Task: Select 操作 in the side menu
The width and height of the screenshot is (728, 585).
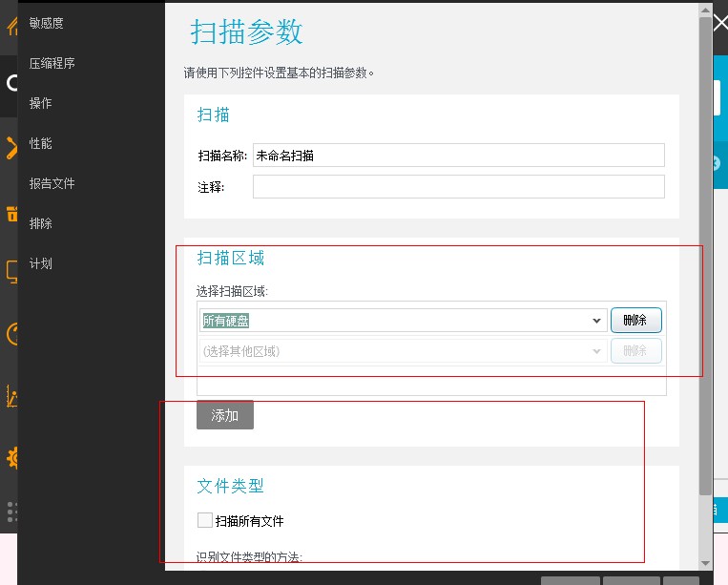Action: [40, 103]
